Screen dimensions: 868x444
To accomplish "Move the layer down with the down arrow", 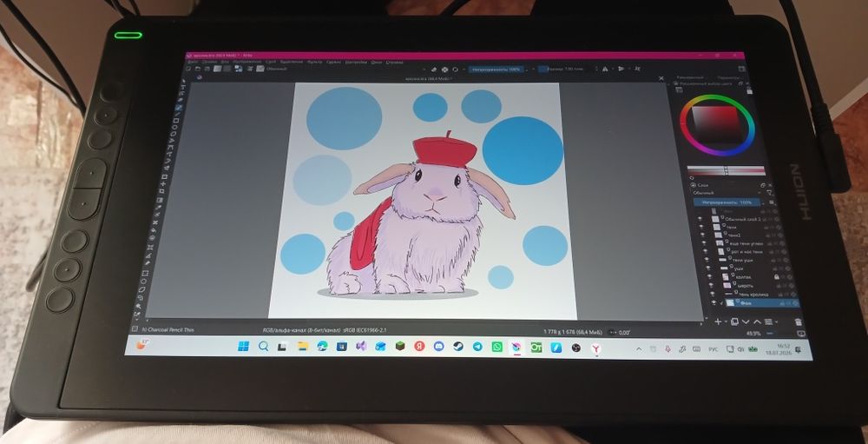I will click(x=746, y=321).
